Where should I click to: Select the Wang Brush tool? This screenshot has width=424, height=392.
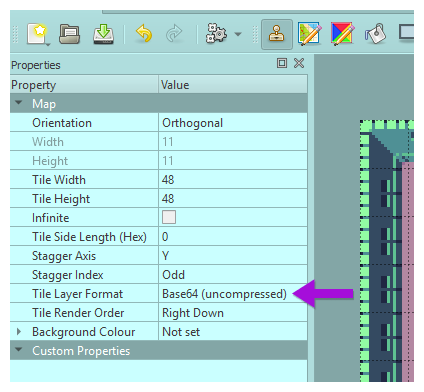click(x=343, y=34)
